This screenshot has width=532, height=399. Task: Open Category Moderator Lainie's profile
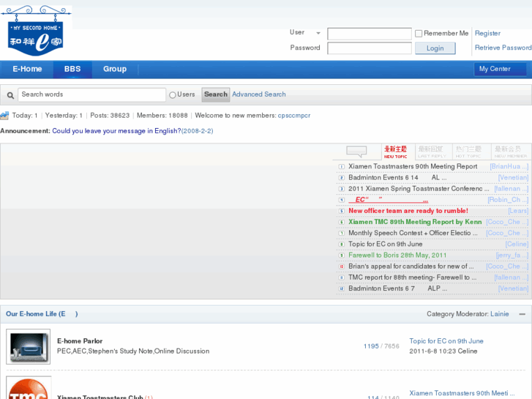pyautogui.click(x=499, y=314)
